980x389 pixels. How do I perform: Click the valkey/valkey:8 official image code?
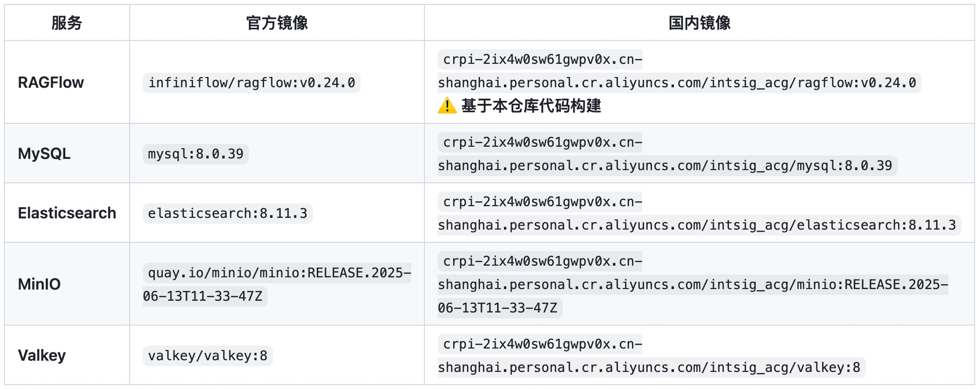click(208, 355)
